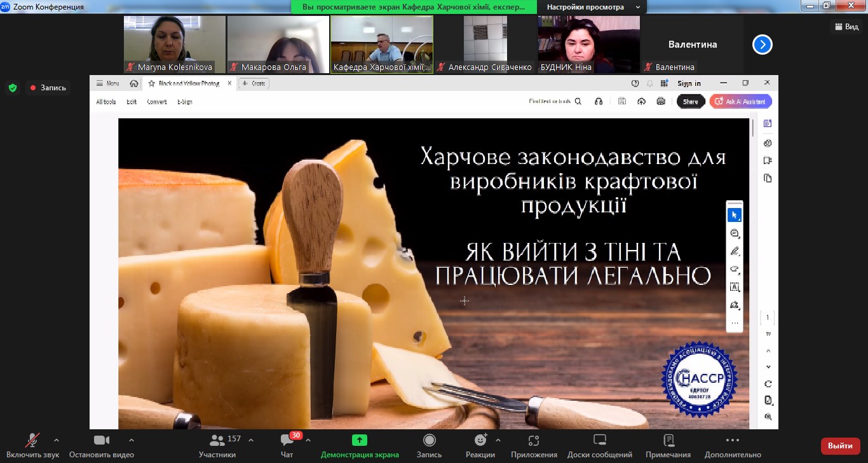Expand the participants options arrow
The image size is (868, 463).
[251, 440]
